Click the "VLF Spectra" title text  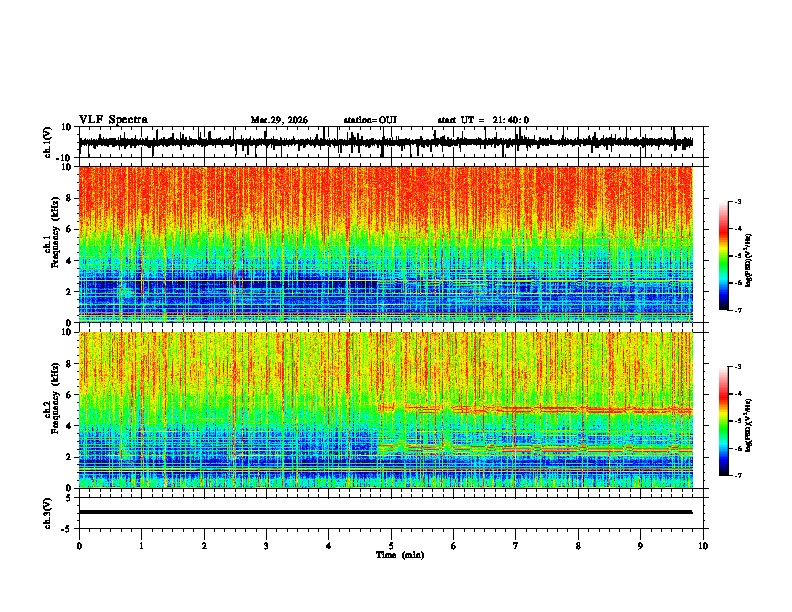coord(113,120)
